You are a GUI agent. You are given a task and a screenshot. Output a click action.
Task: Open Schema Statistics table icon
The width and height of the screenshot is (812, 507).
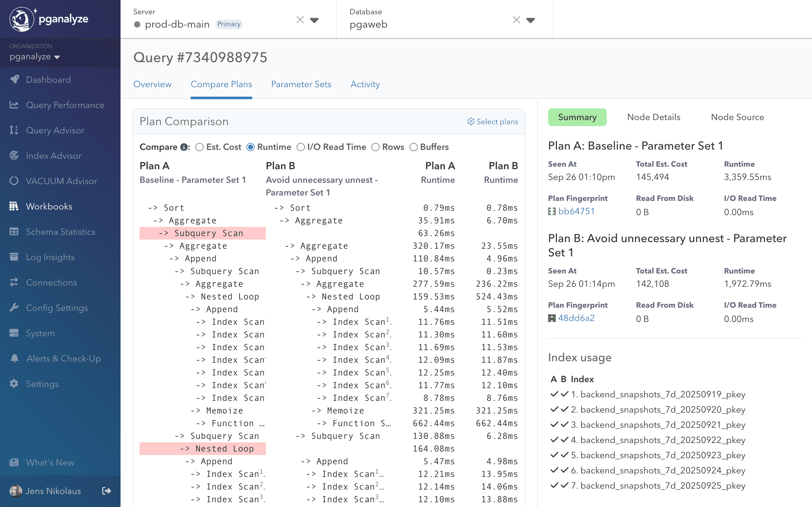(14, 232)
